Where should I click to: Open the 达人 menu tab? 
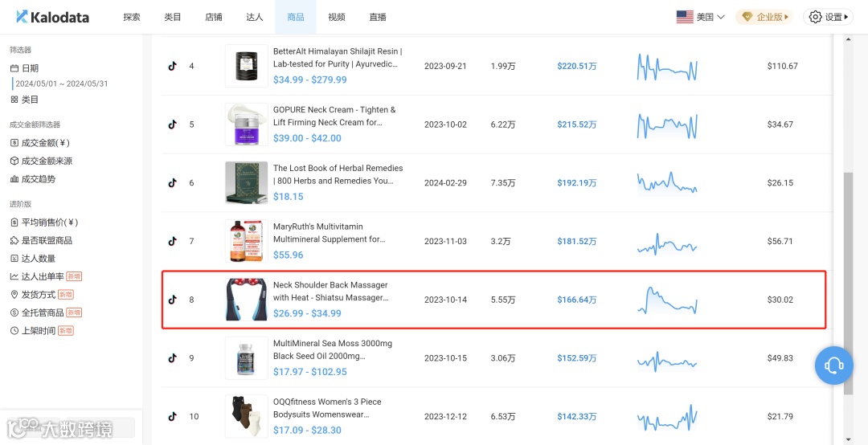click(255, 17)
